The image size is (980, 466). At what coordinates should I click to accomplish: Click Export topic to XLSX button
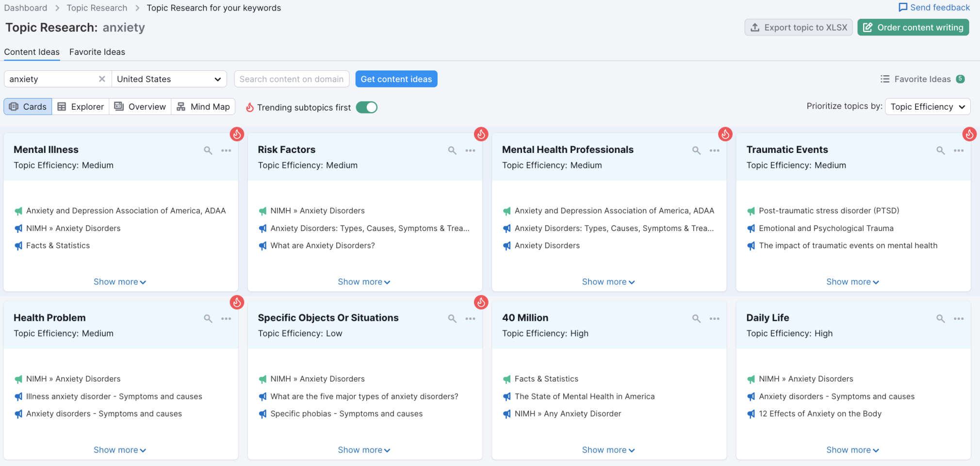point(799,27)
